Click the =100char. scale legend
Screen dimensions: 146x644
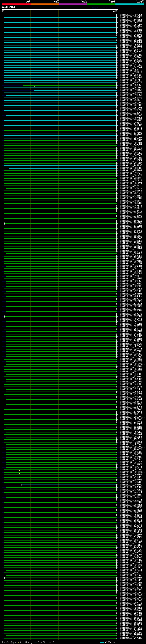click(x=108, y=642)
